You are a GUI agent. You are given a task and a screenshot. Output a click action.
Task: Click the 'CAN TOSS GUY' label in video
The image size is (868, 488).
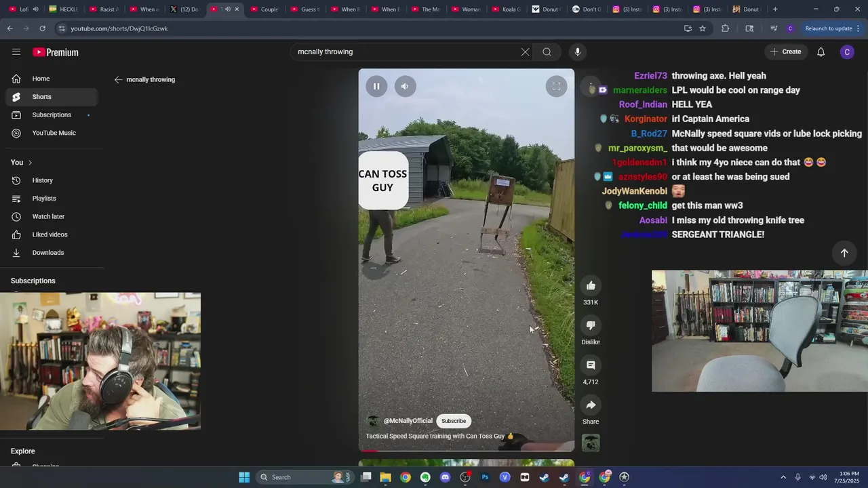click(382, 180)
